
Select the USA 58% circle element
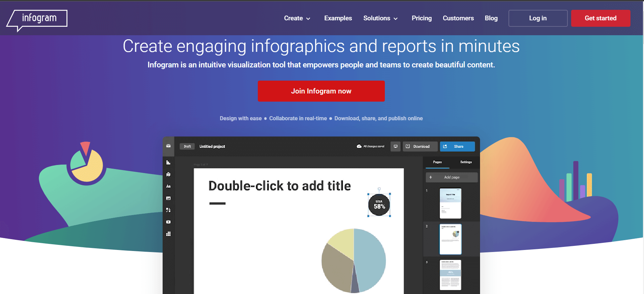[x=379, y=205]
